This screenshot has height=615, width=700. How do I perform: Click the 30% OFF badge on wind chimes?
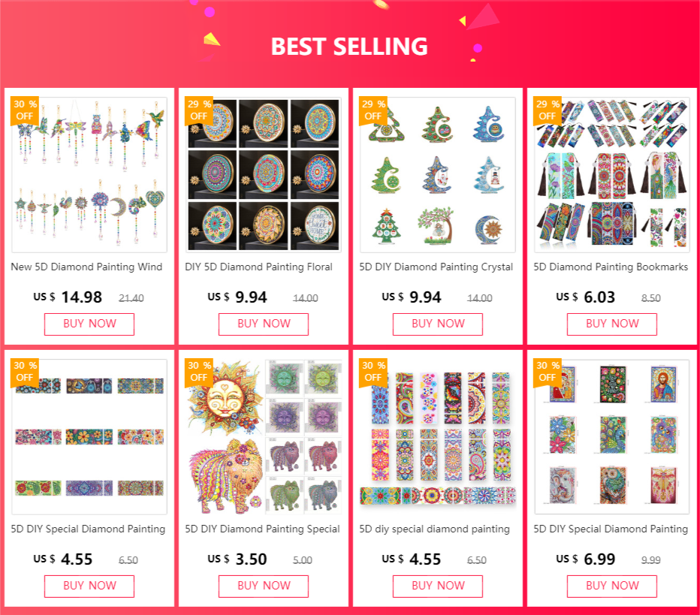click(x=25, y=110)
